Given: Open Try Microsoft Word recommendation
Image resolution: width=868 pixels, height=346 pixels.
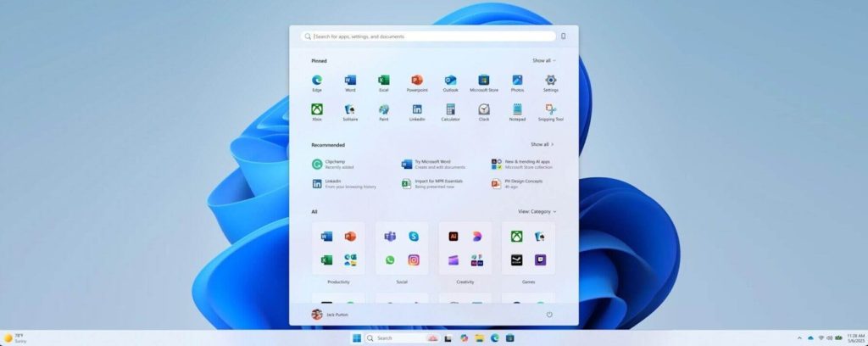Looking at the screenshot, I should click(x=433, y=164).
